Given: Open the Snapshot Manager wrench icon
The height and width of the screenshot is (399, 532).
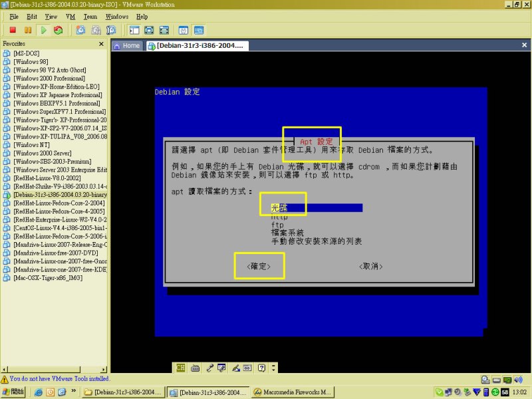Looking at the screenshot, I should (111, 30).
